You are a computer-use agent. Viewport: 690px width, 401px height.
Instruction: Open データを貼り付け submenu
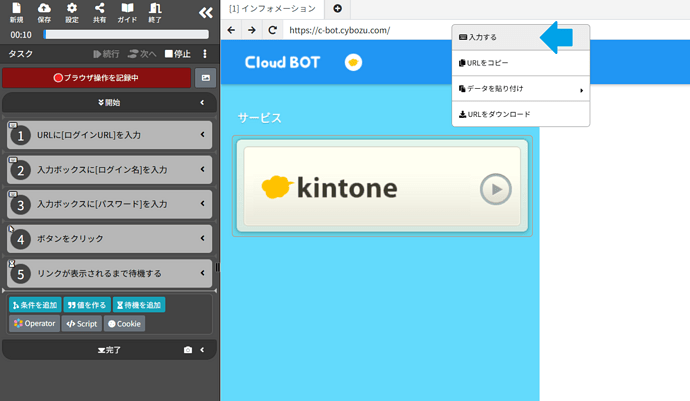(x=521, y=88)
